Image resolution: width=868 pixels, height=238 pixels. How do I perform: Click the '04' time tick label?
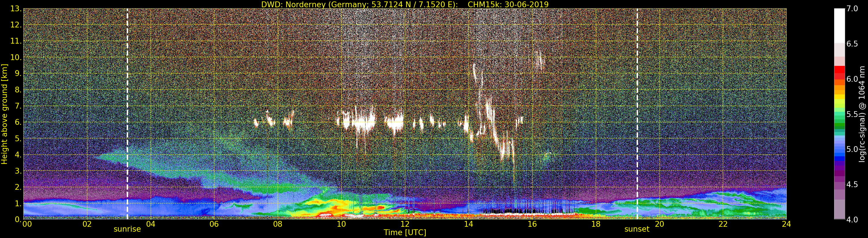pyautogui.click(x=151, y=224)
